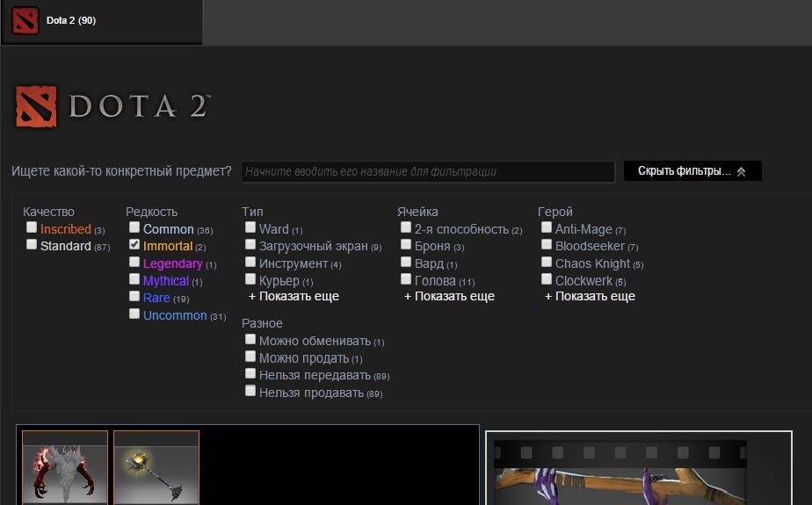Select the Anti-Mage hero checkbox

tap(547, 227)
